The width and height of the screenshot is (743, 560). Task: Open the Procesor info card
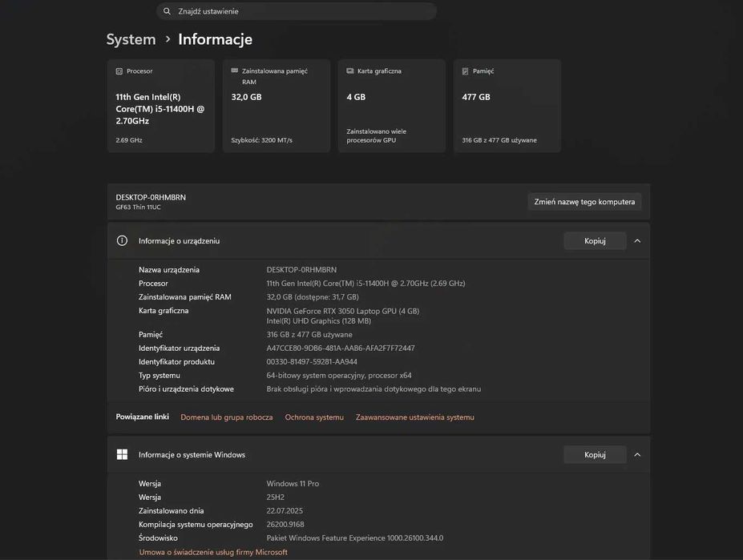(161, 106)
